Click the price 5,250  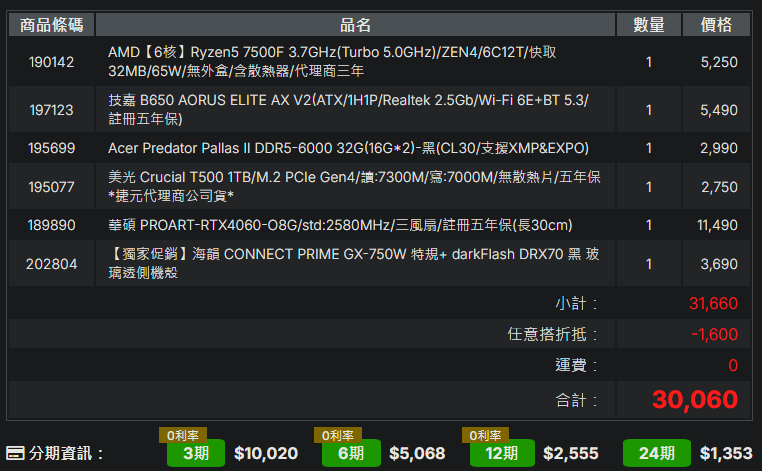(719, 62)
